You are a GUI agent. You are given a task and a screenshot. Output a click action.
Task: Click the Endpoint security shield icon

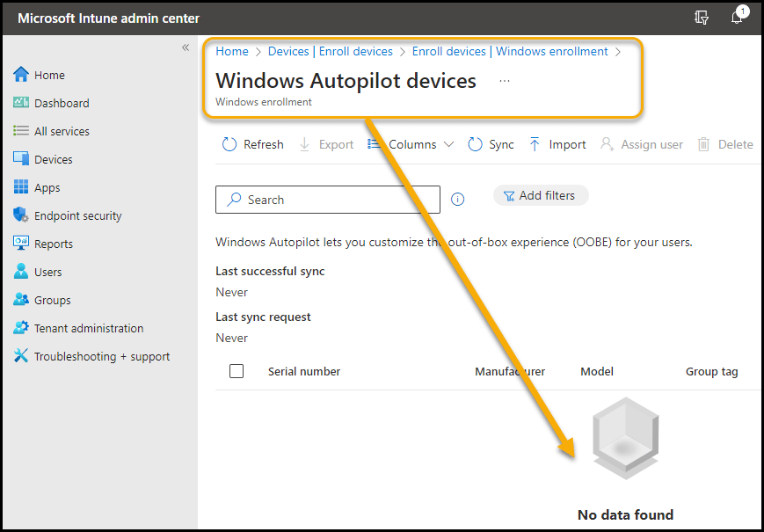[21, 215]
